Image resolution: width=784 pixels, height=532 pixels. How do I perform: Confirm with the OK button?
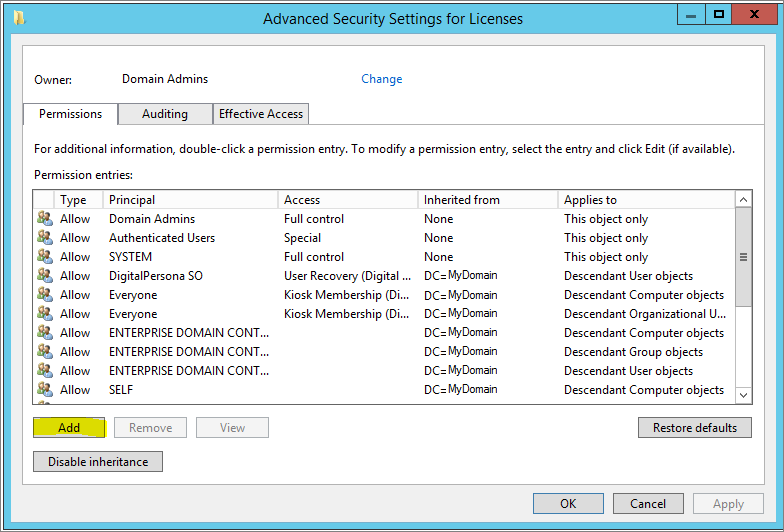coord(567,504)
